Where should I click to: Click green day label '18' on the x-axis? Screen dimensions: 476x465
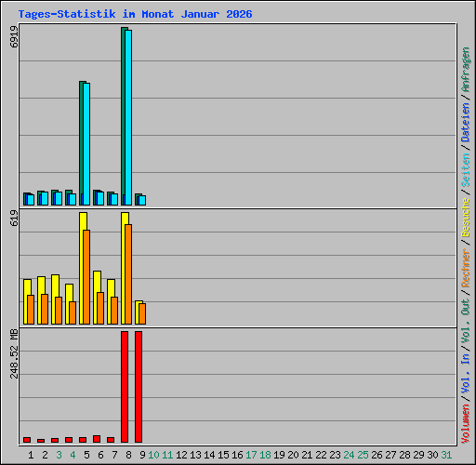265,455
